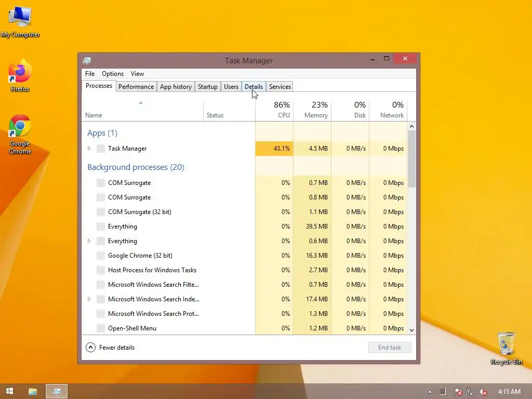The width and height of the screenshot is (532, 399).
Task: Click icon beside Host Process for Windows Tasks
Action: click(x=100, y=270)
